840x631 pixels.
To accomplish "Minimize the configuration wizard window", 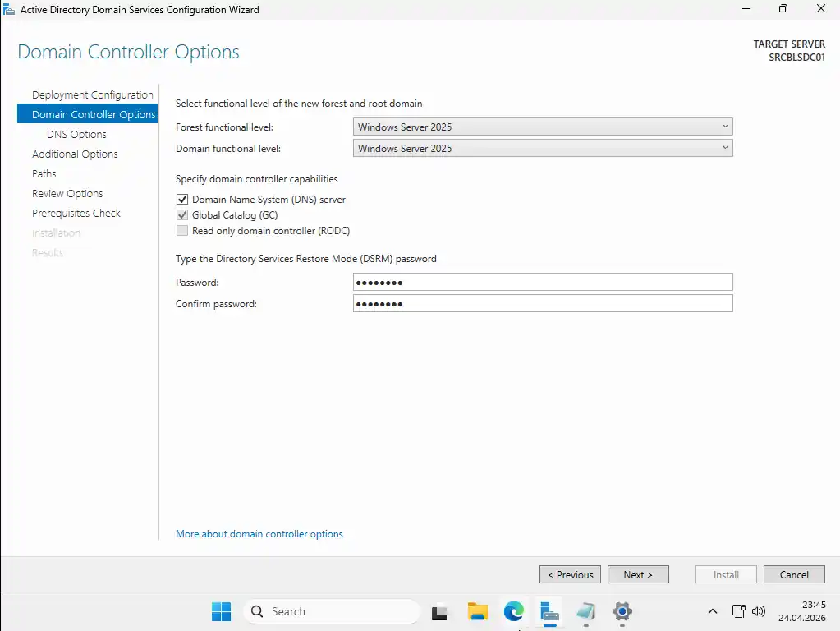I will point(746,9).
